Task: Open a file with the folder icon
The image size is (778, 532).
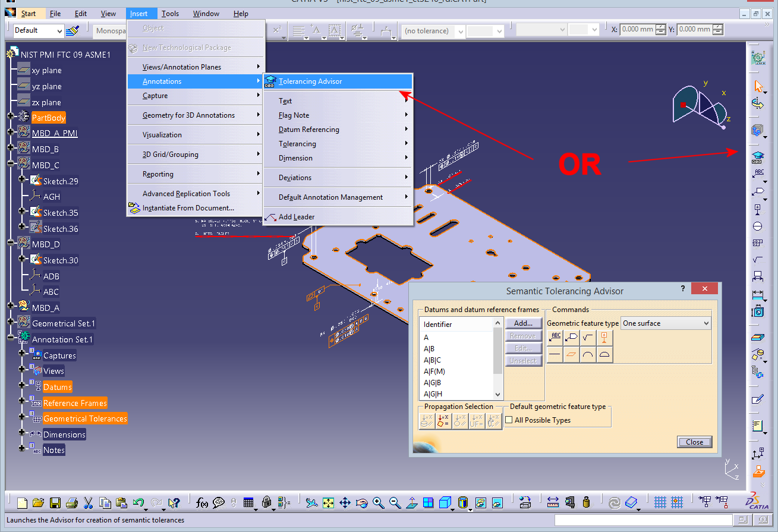Action: pos(39,503)
